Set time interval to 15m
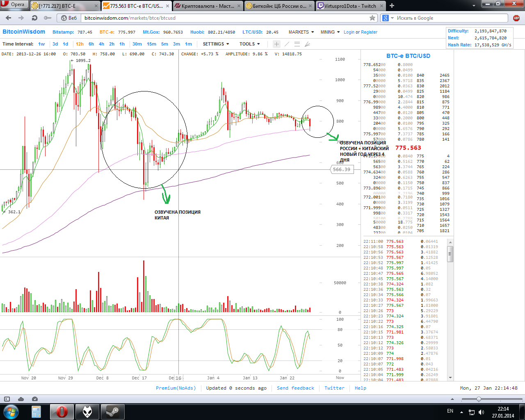The height and width of the screenshot is (420, 525). pos(151,44)
